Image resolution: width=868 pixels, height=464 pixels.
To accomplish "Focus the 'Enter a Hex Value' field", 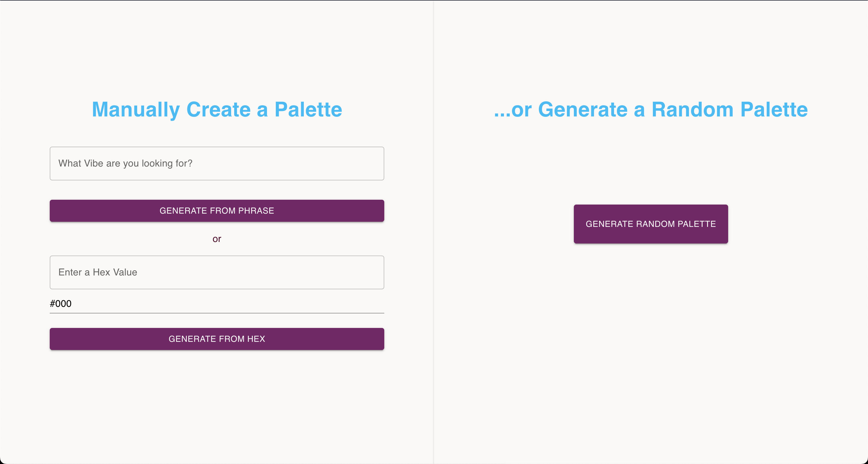I will click(217, 272).
